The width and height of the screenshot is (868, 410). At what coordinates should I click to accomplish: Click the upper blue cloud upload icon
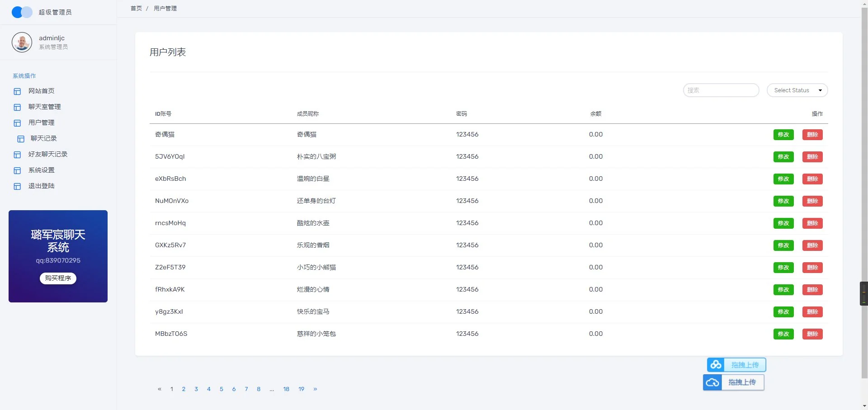(x=716, y=365)
